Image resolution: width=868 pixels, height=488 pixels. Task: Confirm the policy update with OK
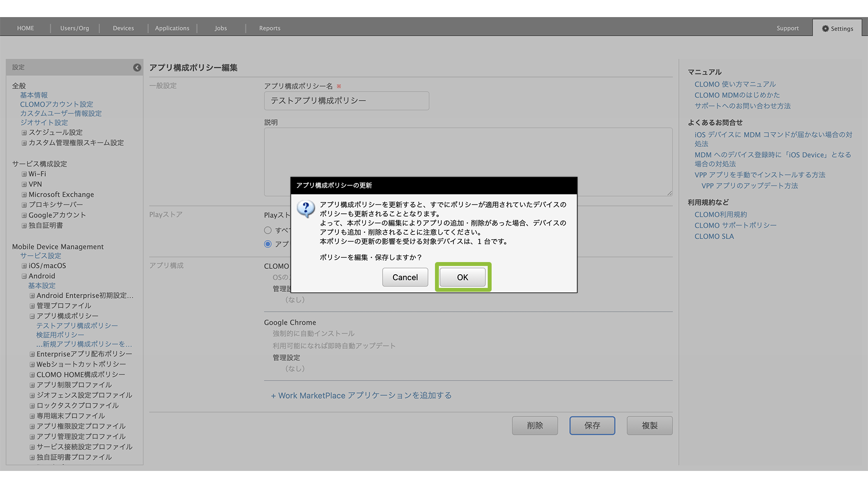pyautogui.click(x=462, y=277)
